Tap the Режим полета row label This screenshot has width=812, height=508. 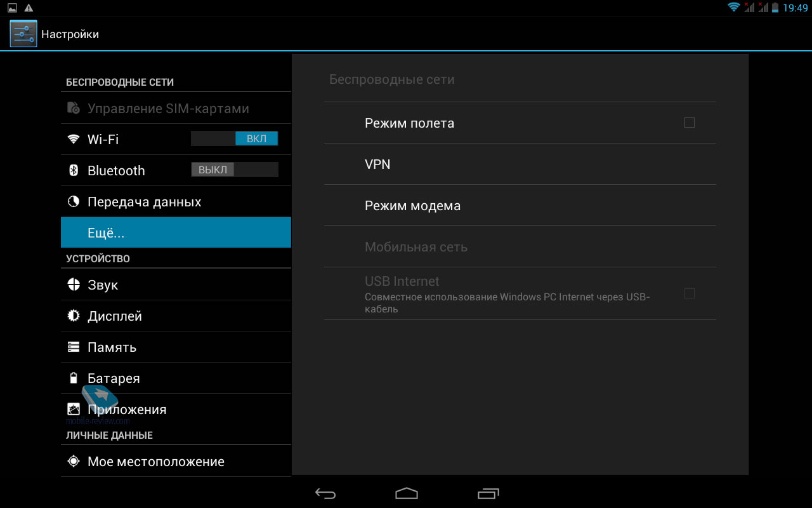tap(409, 123)
